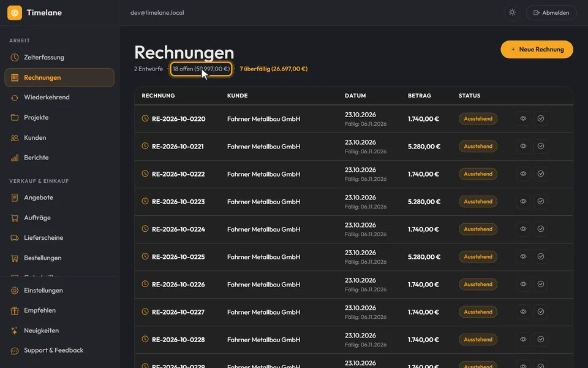Click the clock icon beside RE-2026-10-0223
588x368 pixels.
click(x=145, y=201)
